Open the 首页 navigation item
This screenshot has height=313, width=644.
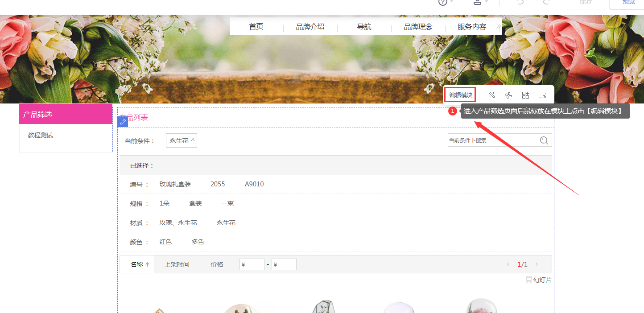coord(256,27)
